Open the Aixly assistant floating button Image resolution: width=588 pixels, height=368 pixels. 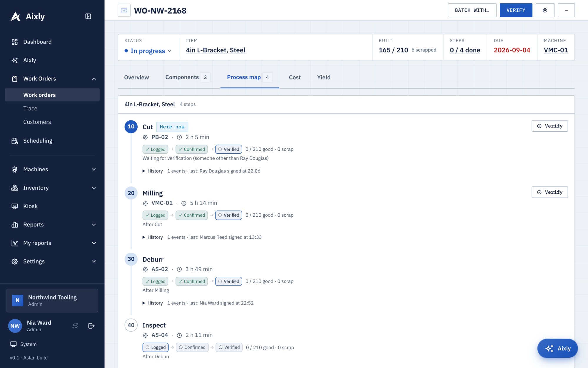557,348
